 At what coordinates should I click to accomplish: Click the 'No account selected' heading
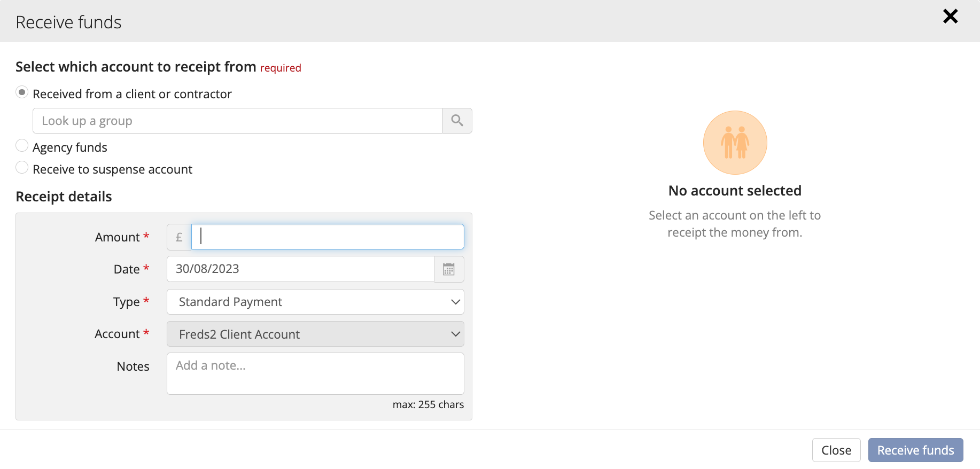point(735,191)
